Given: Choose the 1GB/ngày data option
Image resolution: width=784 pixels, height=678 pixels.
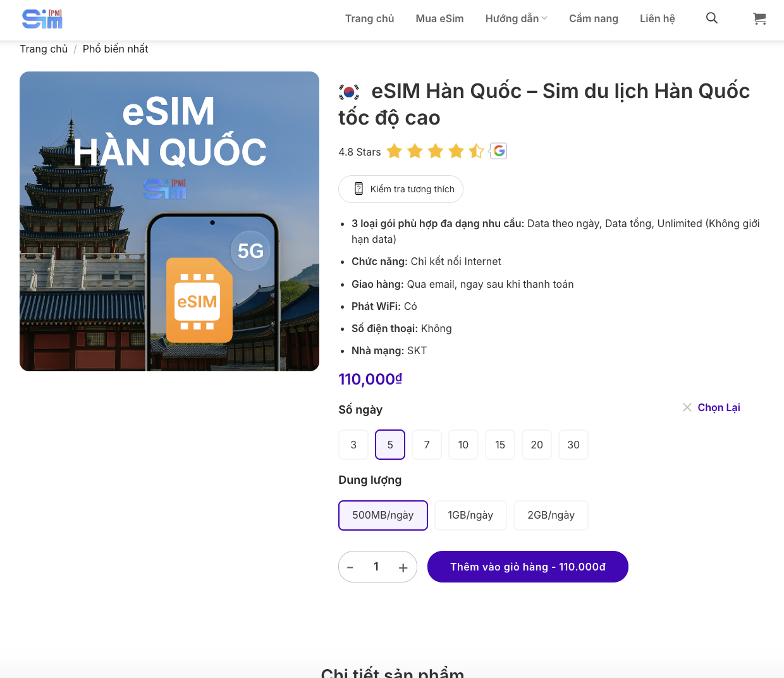Looking at the screenshot, I should pos(470,515).
